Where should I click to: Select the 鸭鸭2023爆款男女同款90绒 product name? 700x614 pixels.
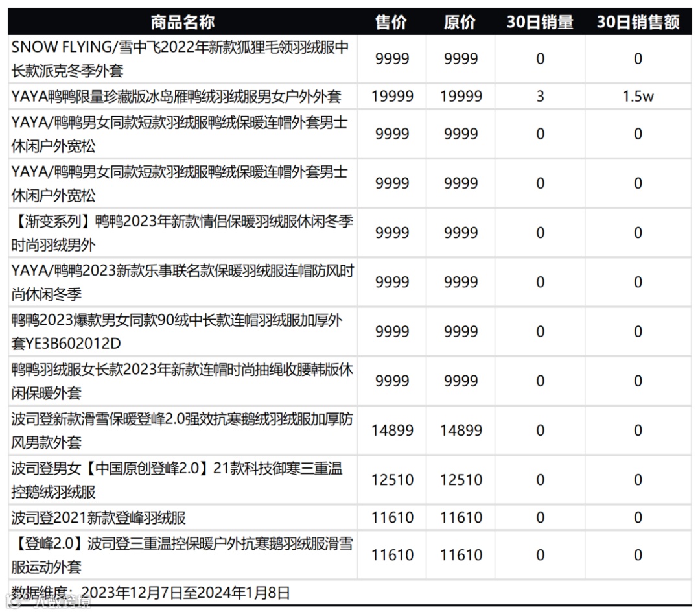[x=177, y=331]
